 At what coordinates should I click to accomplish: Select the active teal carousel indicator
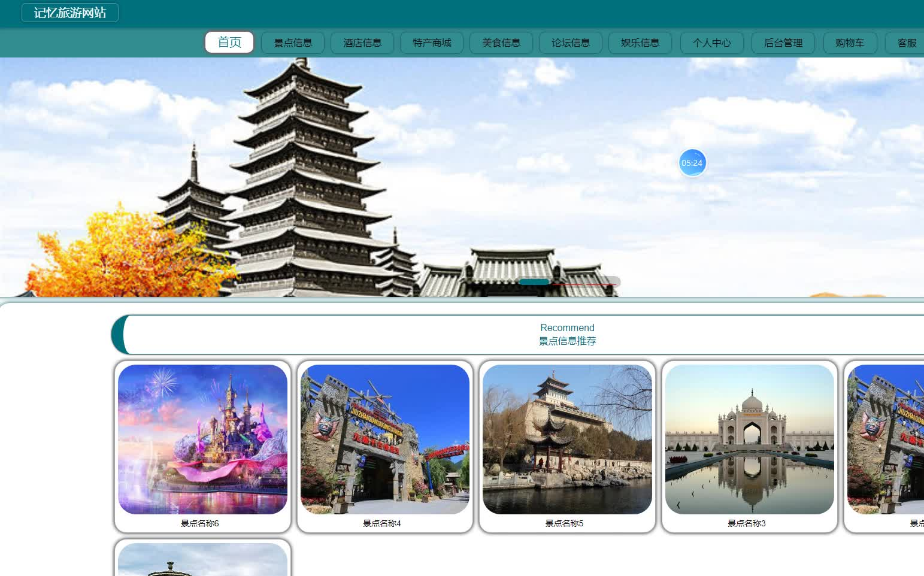pos(534,281)
